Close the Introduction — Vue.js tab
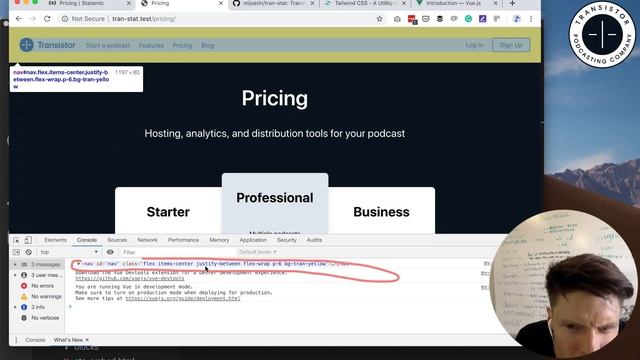Screen dimensions: 640x360 click(496, 3)
